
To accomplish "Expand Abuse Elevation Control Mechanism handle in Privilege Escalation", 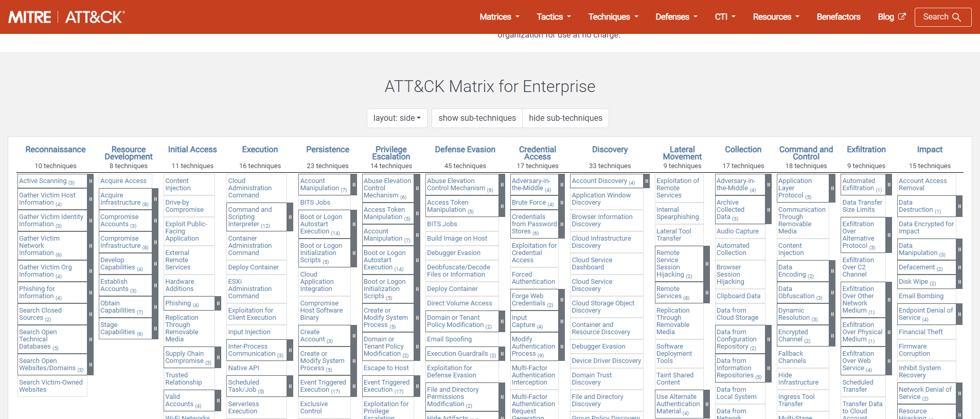I will [416, 188].
